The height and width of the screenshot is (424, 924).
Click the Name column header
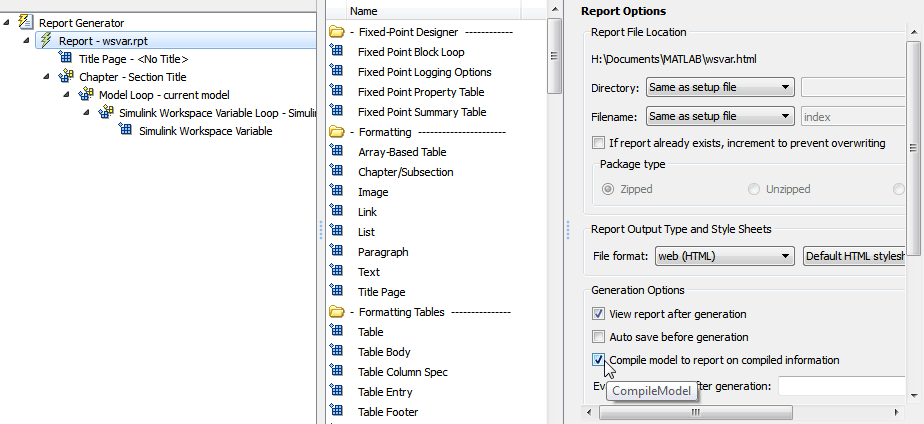364,11
